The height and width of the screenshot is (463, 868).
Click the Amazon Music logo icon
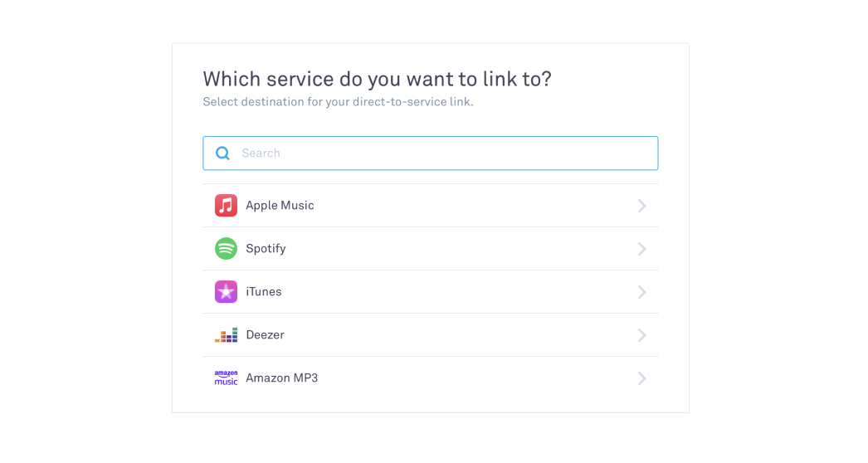226,378
